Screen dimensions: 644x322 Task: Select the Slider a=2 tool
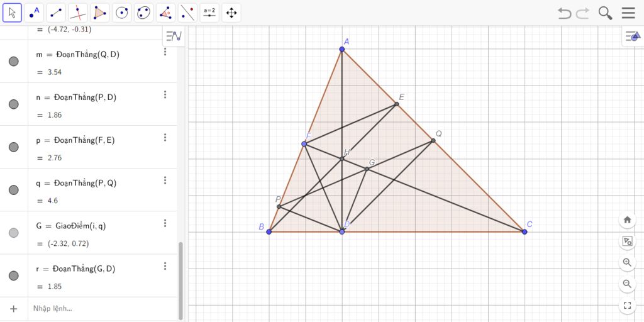click(209, 13)
